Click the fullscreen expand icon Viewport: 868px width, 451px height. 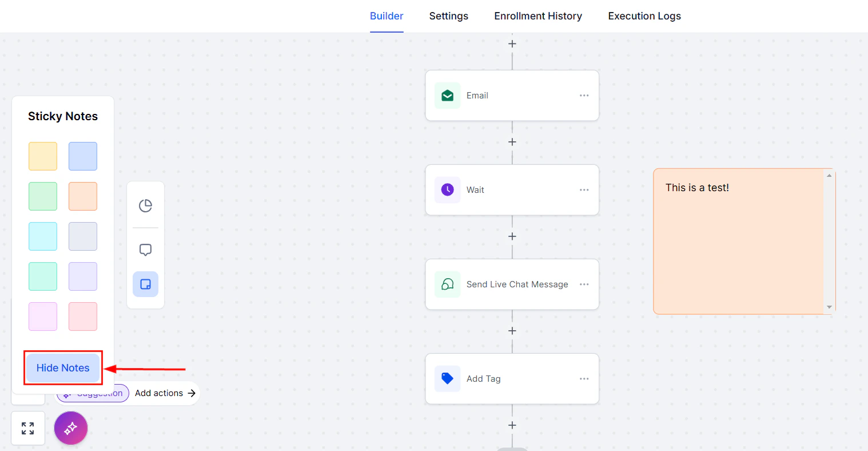[x=27, y=428]
